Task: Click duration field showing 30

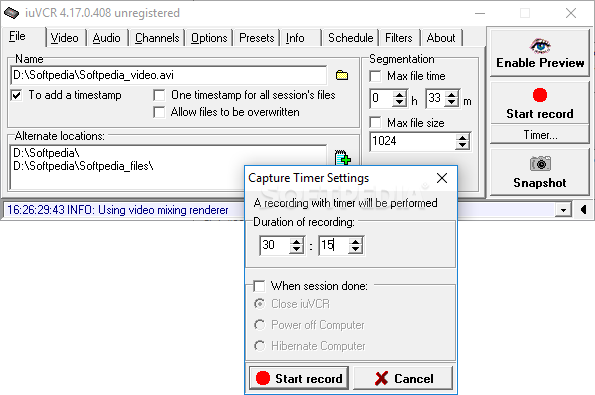Action: (x=275, y=245)
